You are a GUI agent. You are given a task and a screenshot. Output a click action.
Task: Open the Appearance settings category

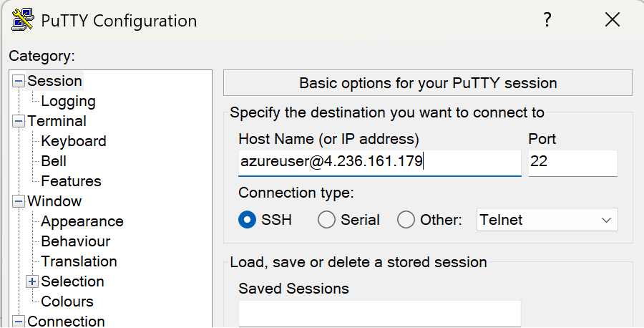82,222
